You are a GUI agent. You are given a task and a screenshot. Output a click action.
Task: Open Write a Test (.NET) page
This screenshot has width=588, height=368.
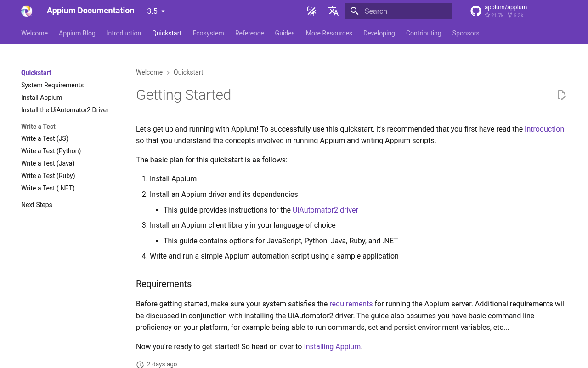[48, 188]
